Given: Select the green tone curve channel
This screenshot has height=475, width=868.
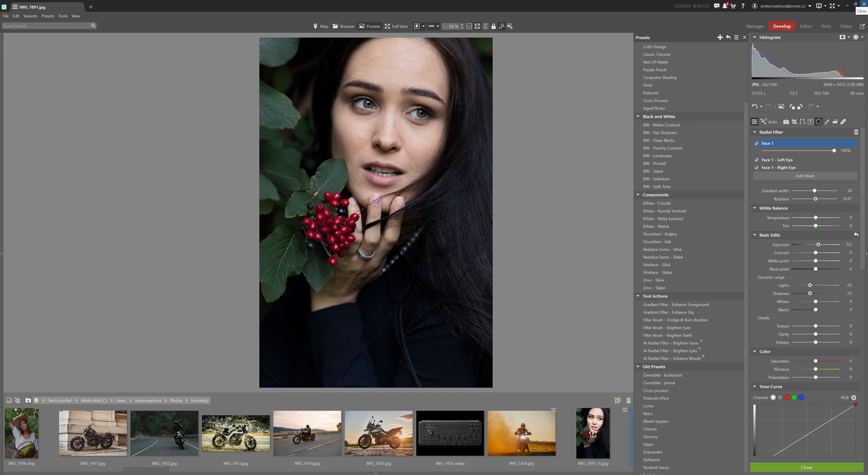Looking at the screenshot, I should pyautogui.click(x=794, y=397).
